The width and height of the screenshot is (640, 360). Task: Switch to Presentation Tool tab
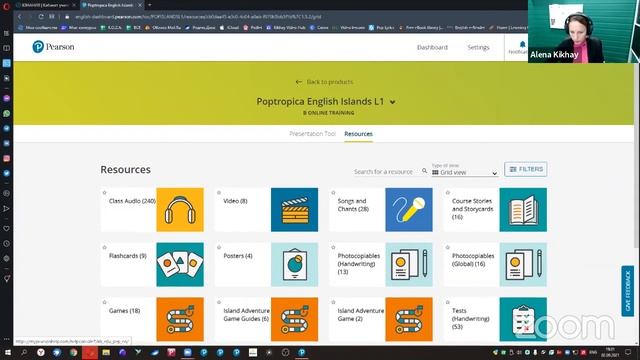point(312,134)
